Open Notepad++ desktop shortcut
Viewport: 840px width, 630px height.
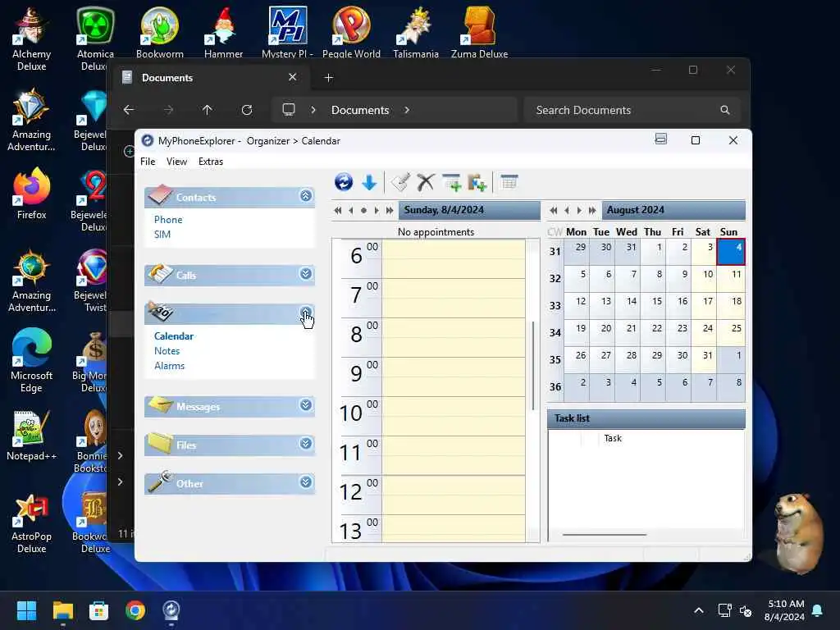click(31, 436)
